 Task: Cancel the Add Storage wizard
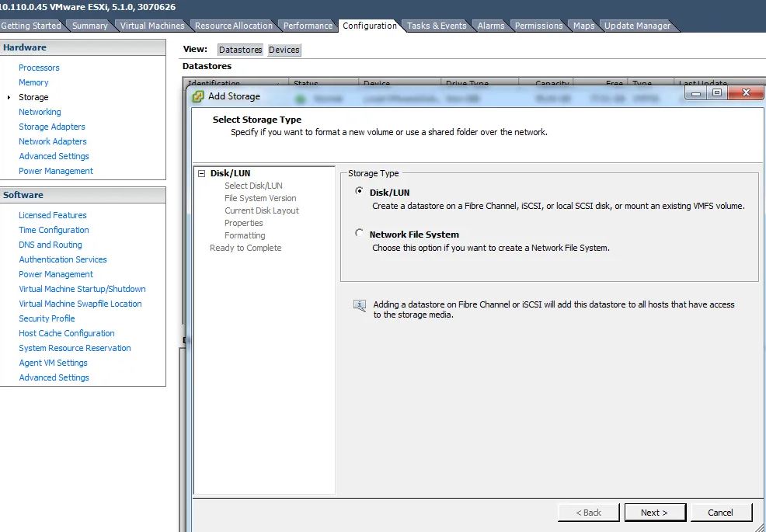pos(720,513)
